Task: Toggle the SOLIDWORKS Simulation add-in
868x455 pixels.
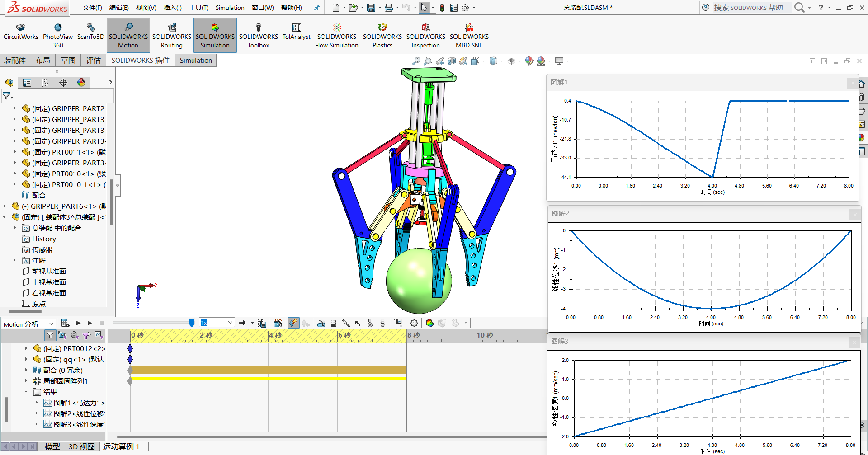Action: (x=215, y=36)
